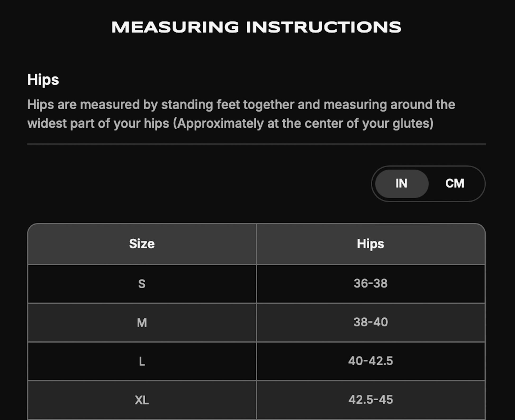Click the phrase "widest part of your hips"

pos(98,124)
